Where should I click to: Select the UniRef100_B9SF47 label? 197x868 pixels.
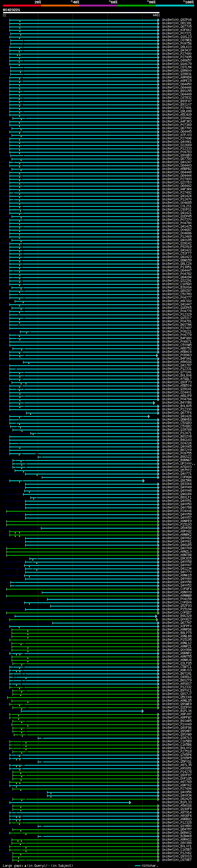176,101
